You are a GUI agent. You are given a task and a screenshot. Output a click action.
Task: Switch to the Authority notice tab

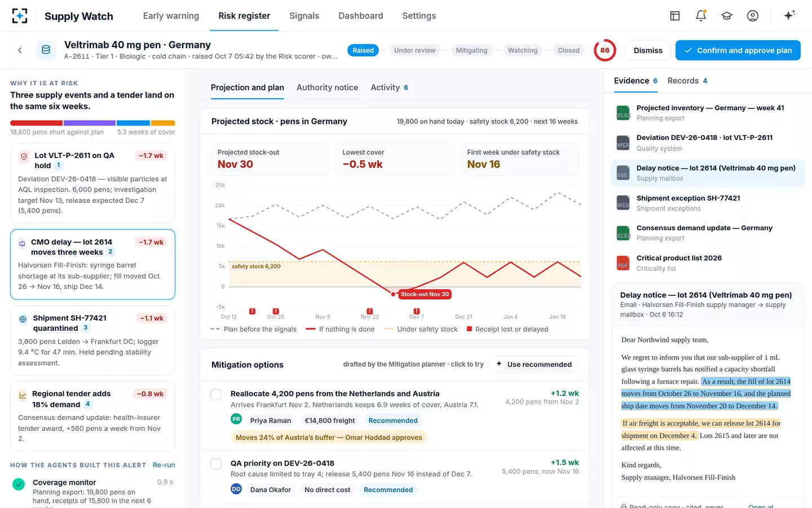point(327,87)
